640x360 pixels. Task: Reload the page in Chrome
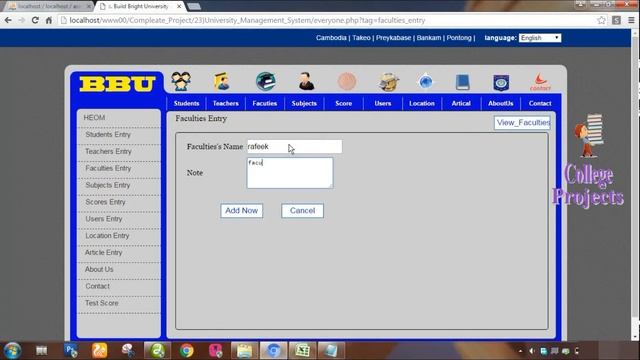point(35,20)
